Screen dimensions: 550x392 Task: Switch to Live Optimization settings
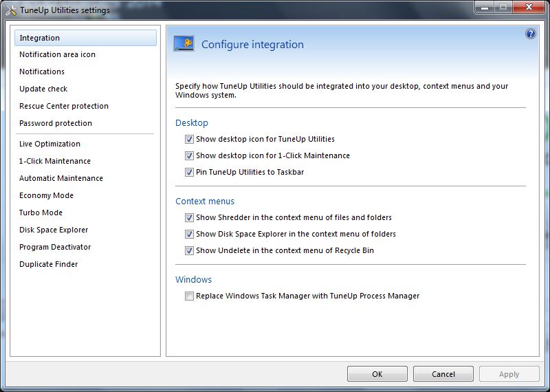[85, 144]
